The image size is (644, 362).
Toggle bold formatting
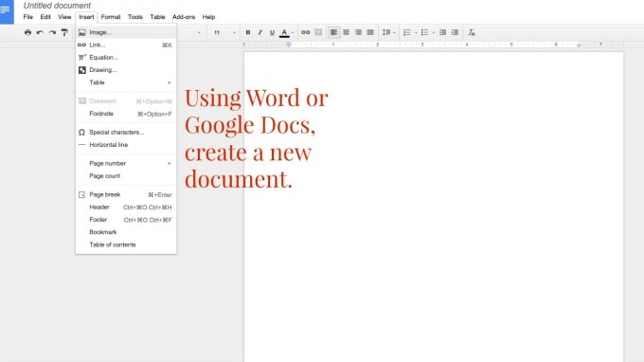point(248,32)
